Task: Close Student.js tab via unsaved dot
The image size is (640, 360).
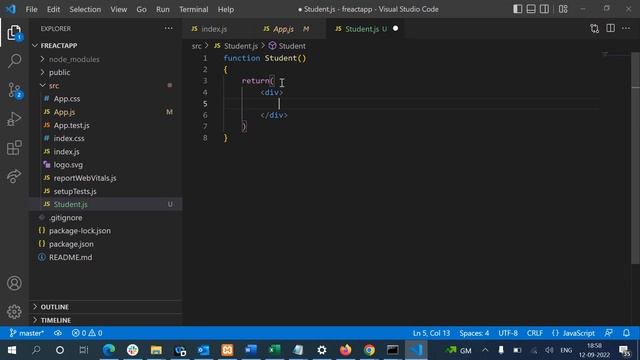Action: coord(396,29)
